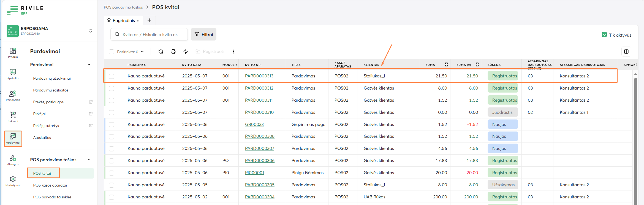The image size is (644, 205).
Task: Add a new tab with plus button
Action: click(149, 20)
